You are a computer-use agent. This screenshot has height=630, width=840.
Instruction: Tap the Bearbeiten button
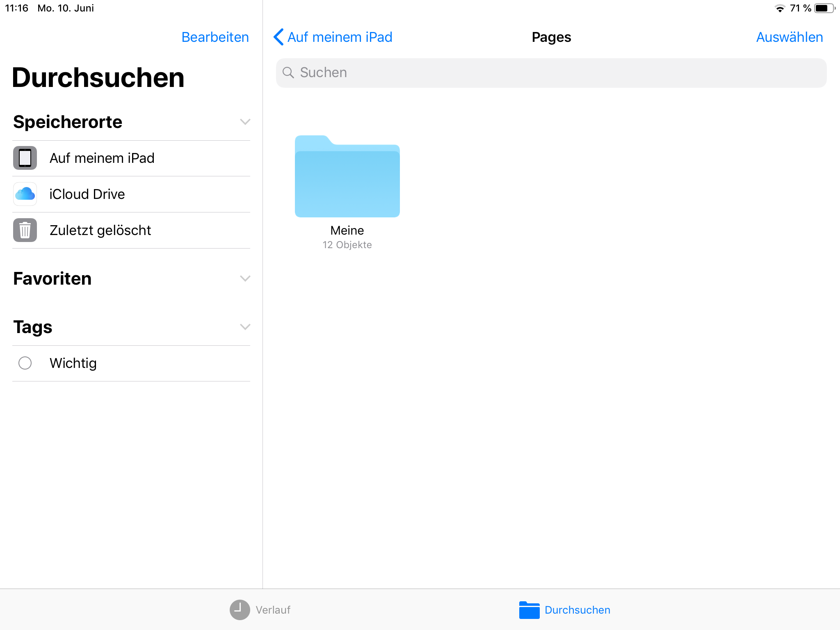point(215,37)
